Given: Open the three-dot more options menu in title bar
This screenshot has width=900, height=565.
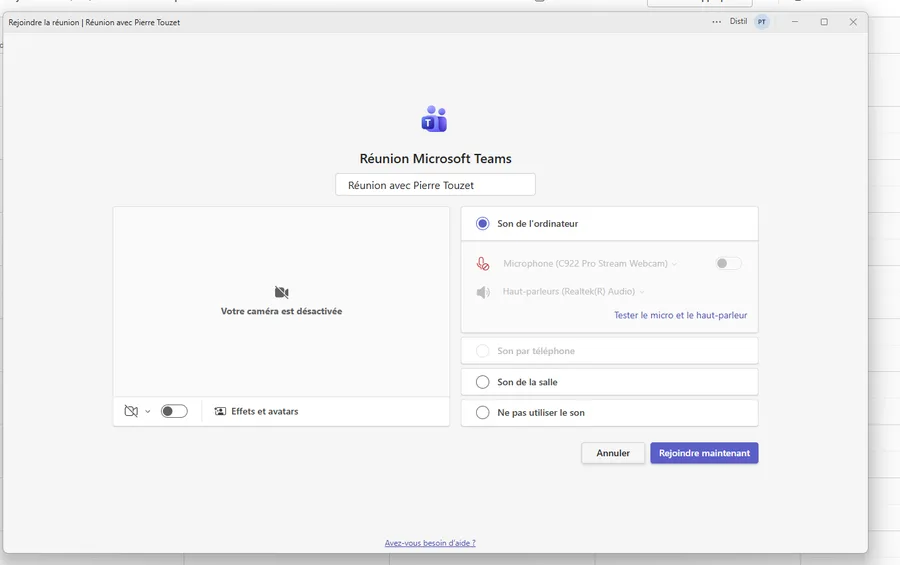Looking at the screenshot, I should point(716,22).
